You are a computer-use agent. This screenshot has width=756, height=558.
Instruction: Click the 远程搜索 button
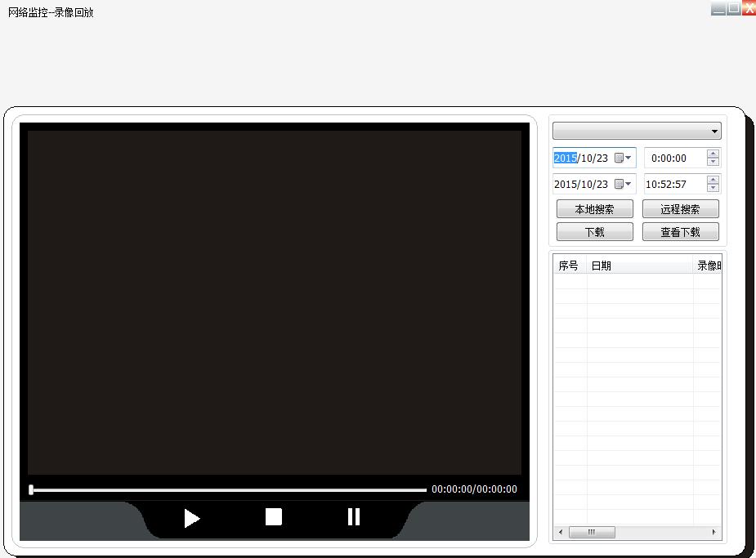680,209
